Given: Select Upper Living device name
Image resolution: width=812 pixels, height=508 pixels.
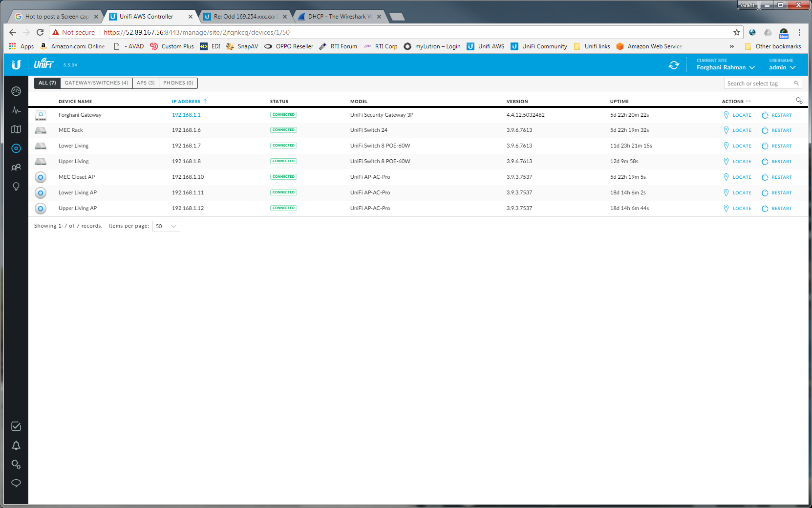Looking at the screenshot, I should click(x=74, y=162).
